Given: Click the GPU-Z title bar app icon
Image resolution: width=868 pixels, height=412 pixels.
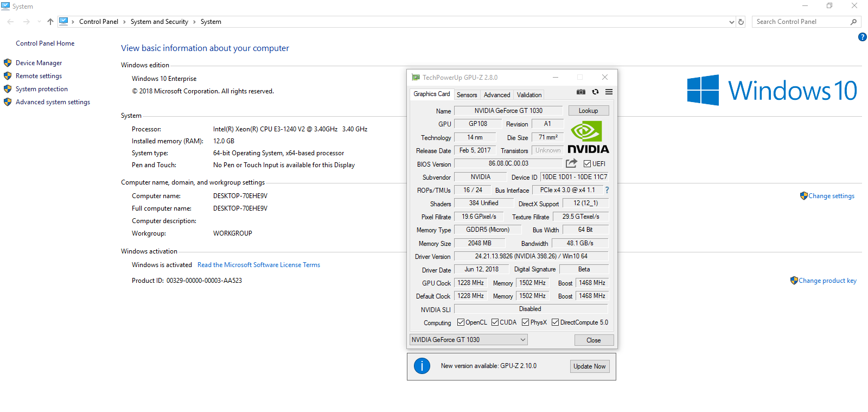Looking at the screenshot, I should click(416, 78).
